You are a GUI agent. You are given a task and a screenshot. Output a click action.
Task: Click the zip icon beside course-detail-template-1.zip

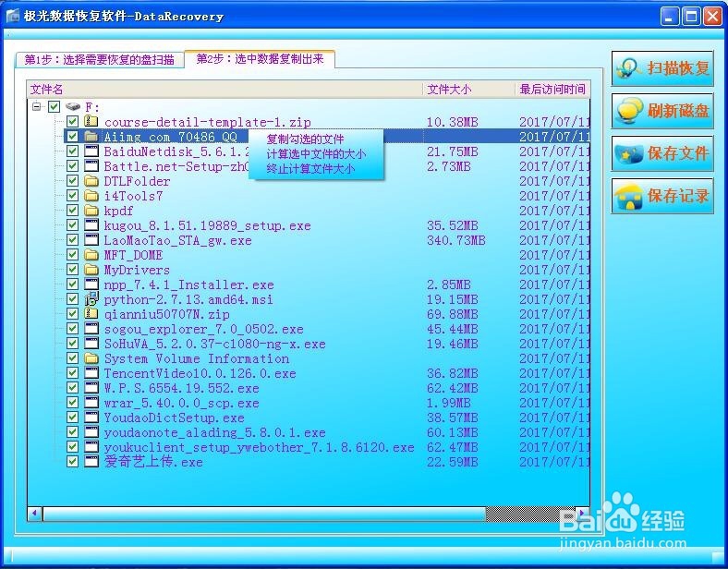[91, 122]
